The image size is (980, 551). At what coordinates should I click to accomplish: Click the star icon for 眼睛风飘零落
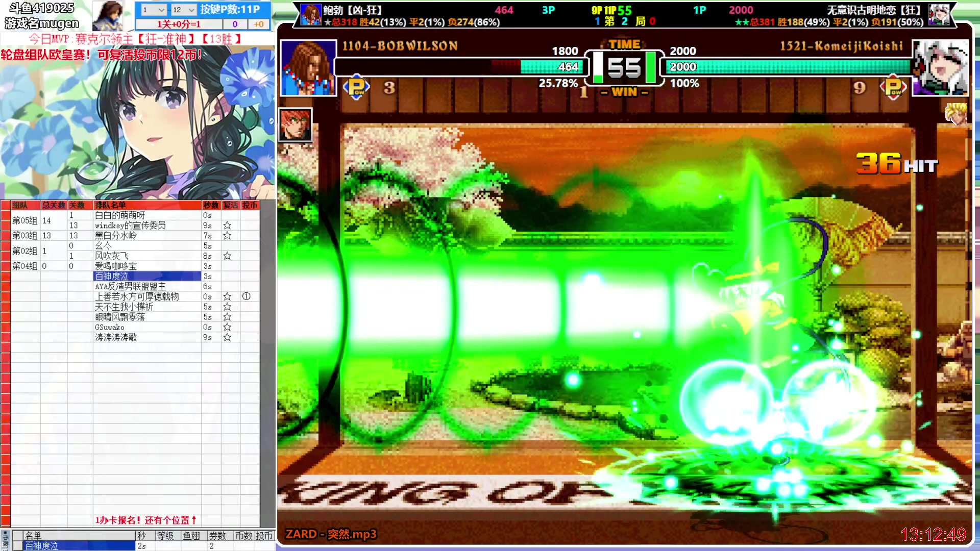click(x=227, y=317)
